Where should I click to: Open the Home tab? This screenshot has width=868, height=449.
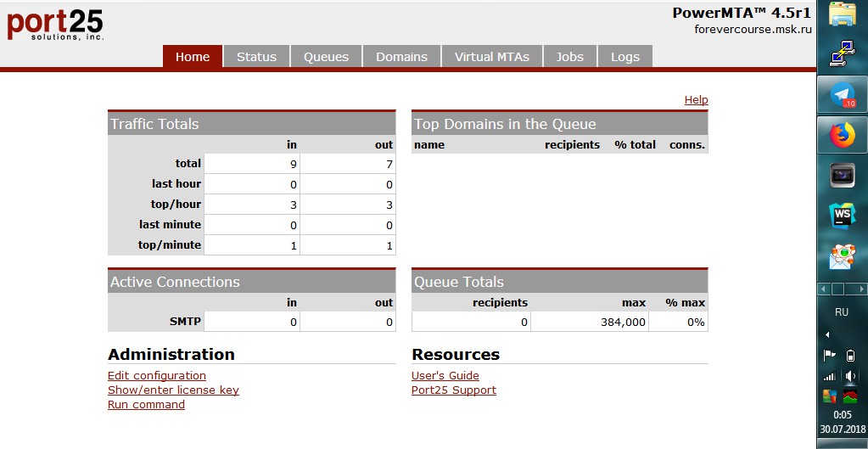click(x=192, y=57)
